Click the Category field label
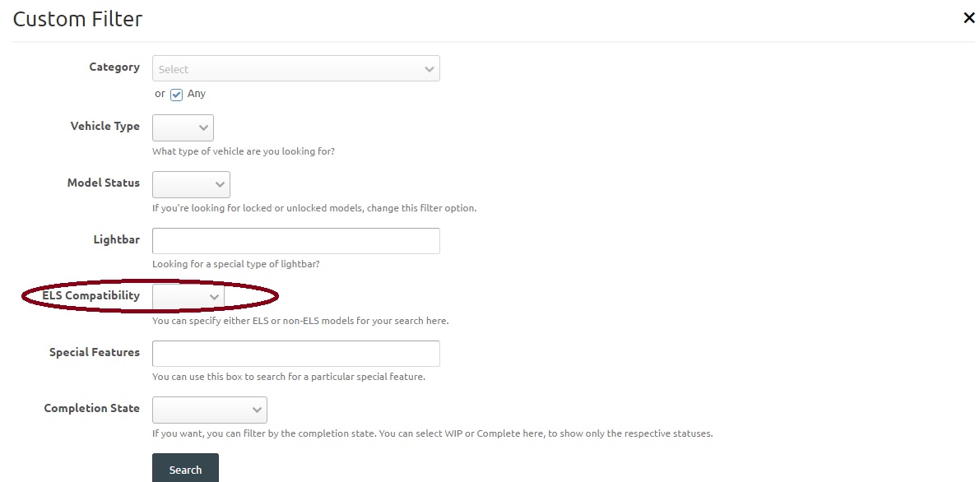The image size is (980, 482). [114, 67]
